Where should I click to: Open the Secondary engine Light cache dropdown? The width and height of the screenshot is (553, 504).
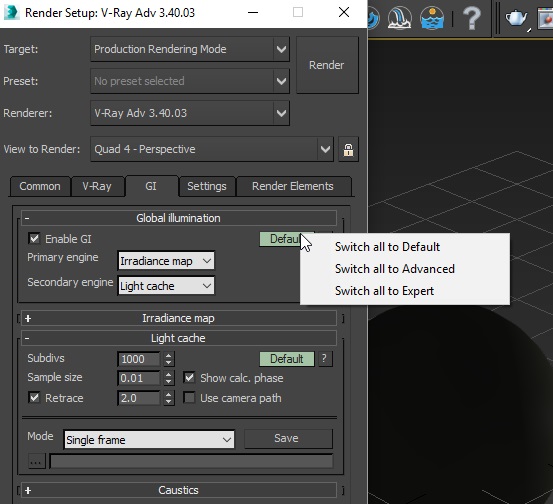point(166,286)
